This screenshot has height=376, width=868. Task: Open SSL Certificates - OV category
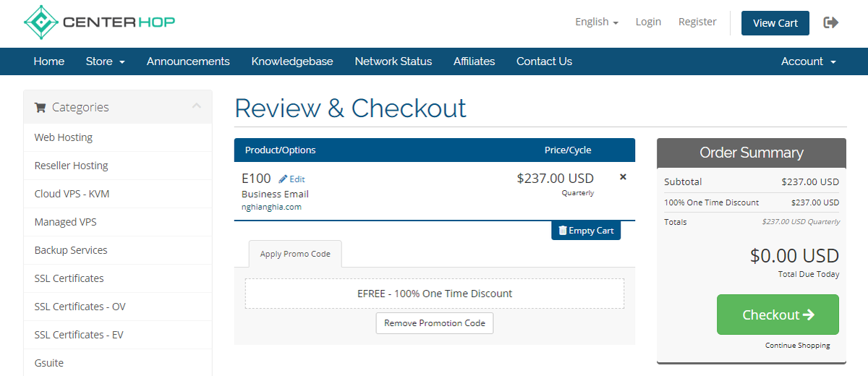[118, 307]
